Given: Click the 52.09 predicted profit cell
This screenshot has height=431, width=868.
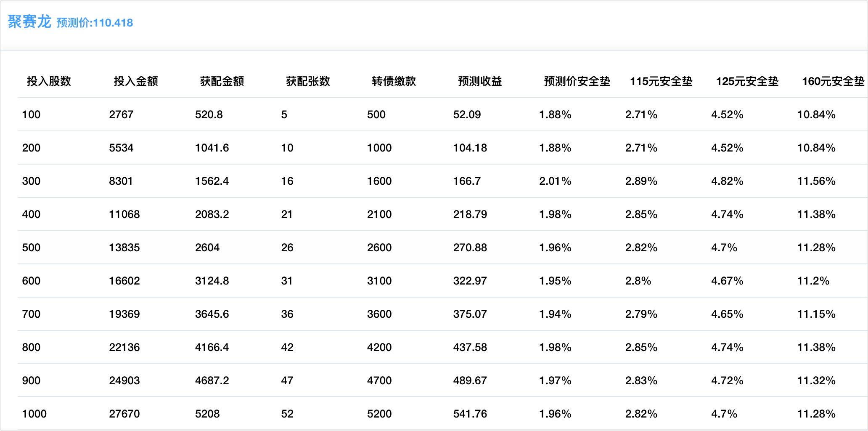Looking at the screenshot, I should (467, 114).
